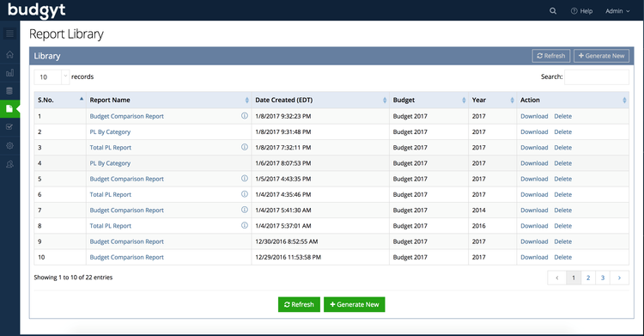Delete the row 6 report

[562, 194]
